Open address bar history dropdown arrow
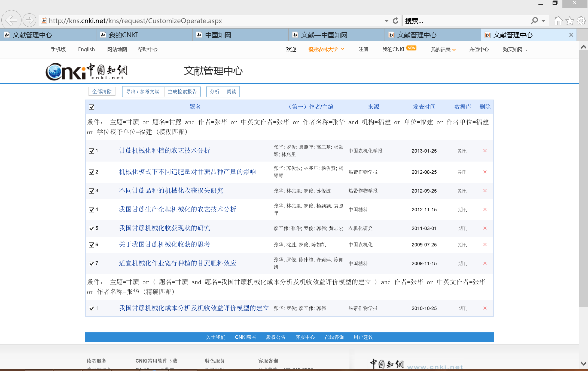Viewport: 588px width, 371px height. click(x=386, y=21)
